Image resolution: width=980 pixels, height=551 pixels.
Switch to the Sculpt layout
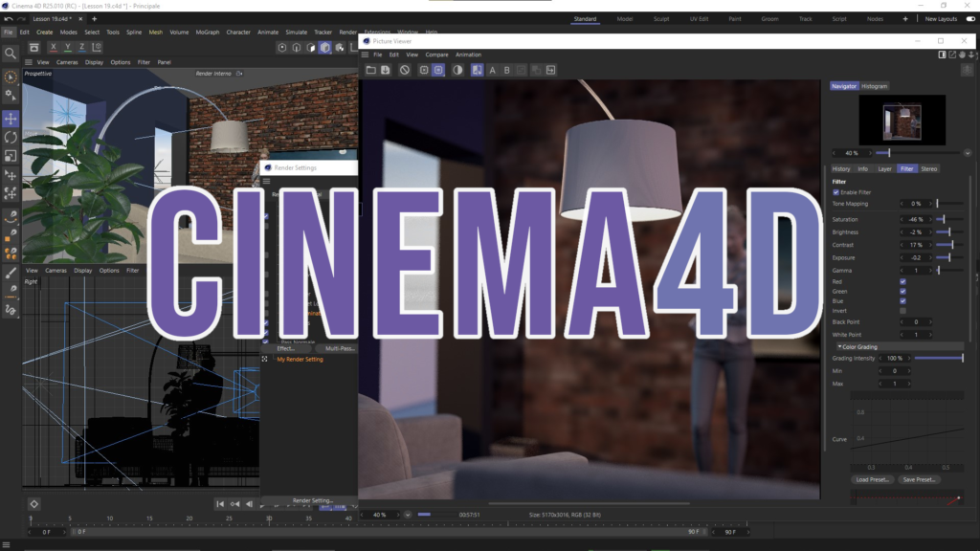tap(661, 19)
